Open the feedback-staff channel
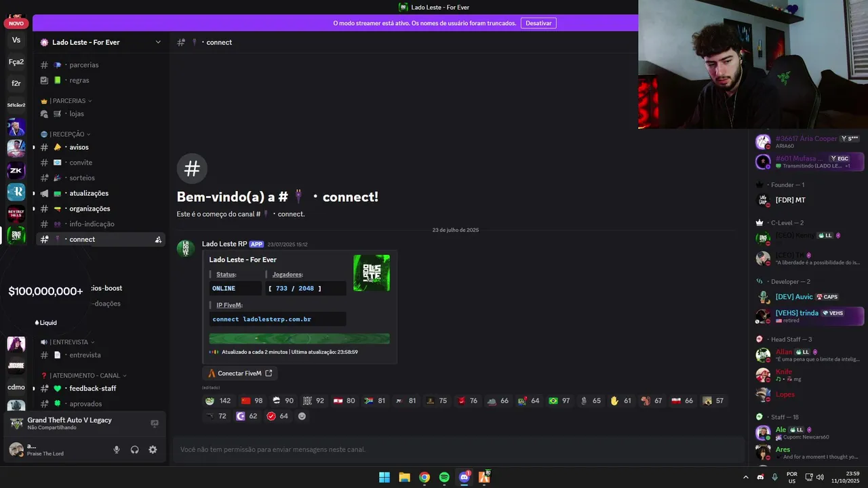Viewport: 868px width, 488px height. pos(101,388)
